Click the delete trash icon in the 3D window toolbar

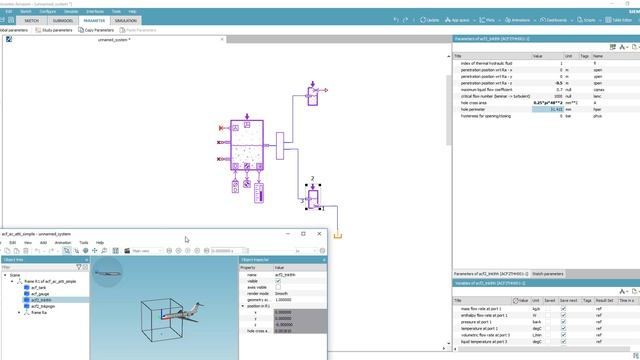[x=25, y=251]
